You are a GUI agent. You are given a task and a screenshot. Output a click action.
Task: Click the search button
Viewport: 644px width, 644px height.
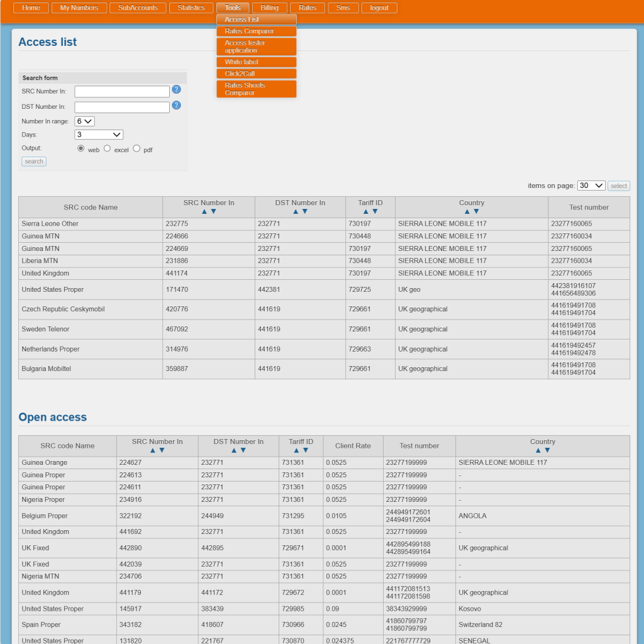pos(34,162)
